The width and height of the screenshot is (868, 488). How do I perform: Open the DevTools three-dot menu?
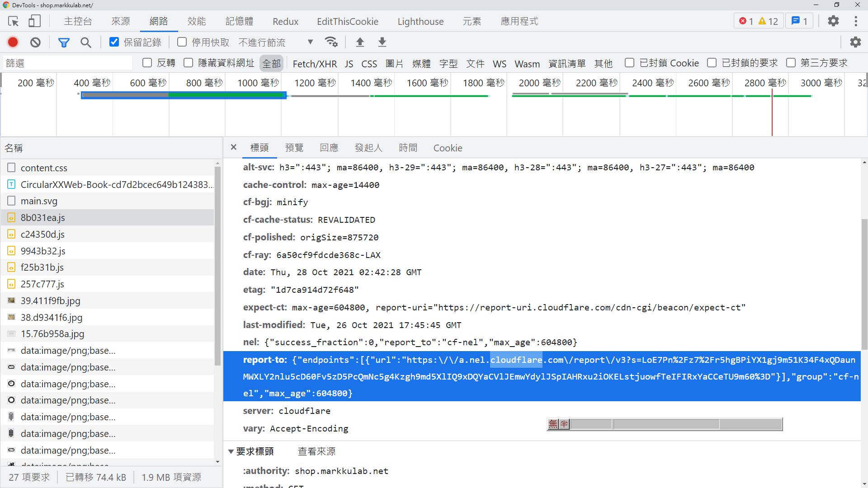click(x=855, y=21)
